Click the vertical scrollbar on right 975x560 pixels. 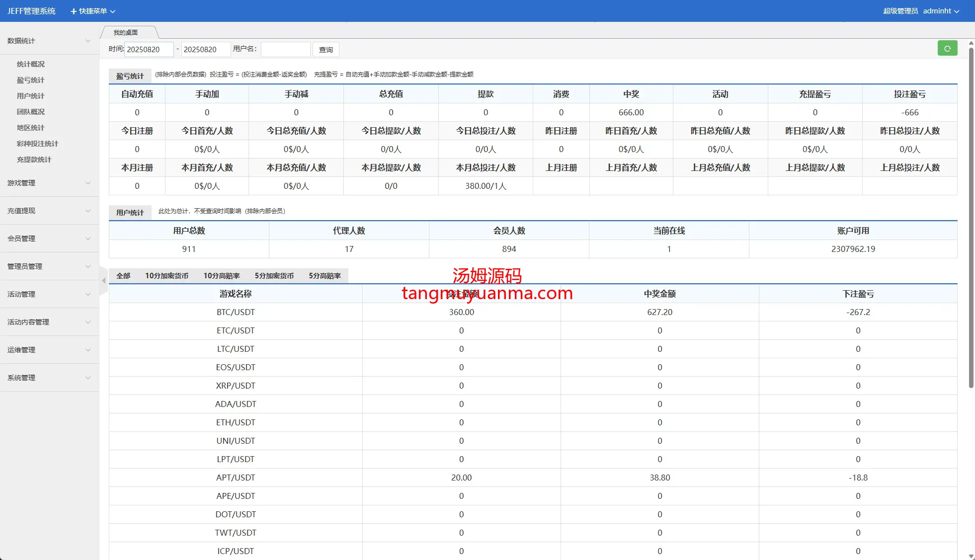point(971,219)
